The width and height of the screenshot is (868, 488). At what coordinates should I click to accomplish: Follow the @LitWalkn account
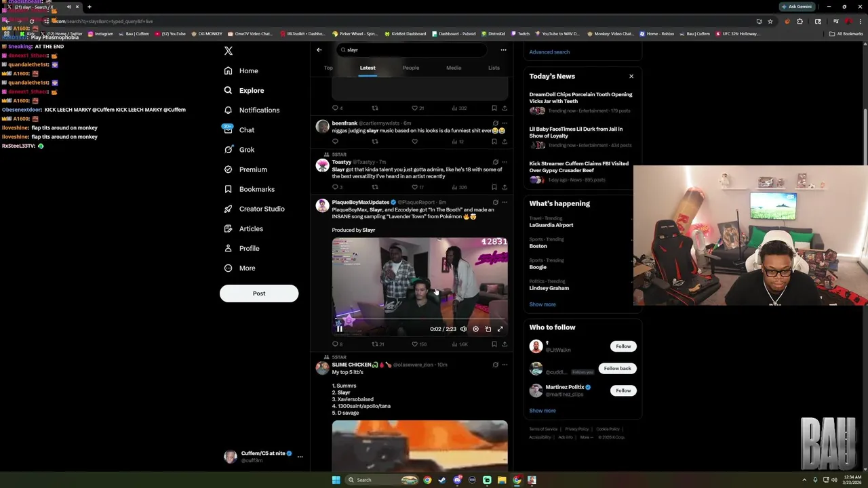(623, 346)
